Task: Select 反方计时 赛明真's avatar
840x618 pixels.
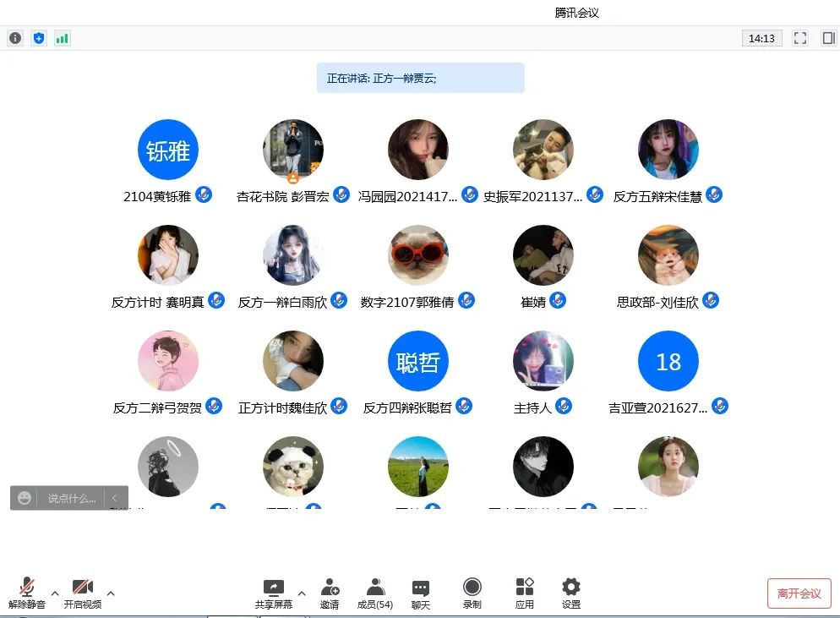Action: [168, 255]
